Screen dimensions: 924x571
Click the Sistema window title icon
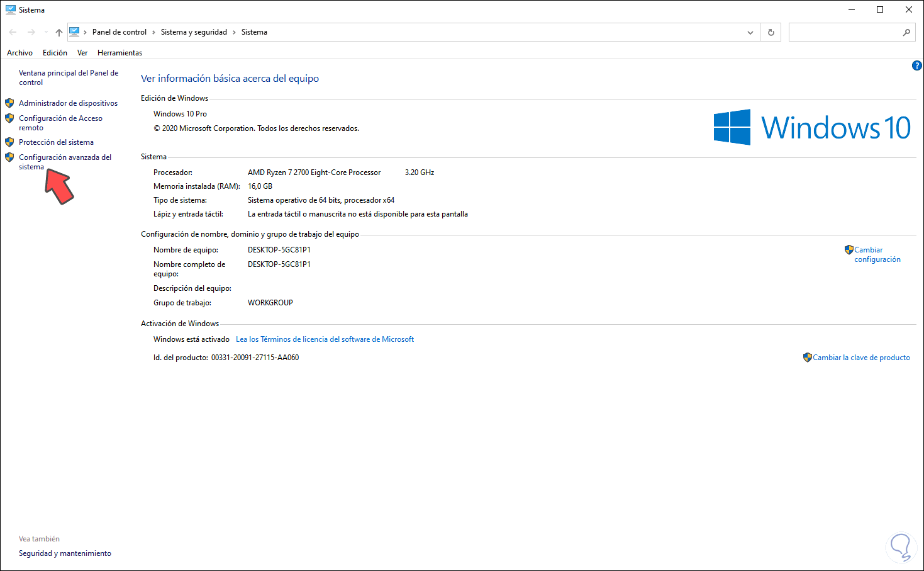click(11, 9)
